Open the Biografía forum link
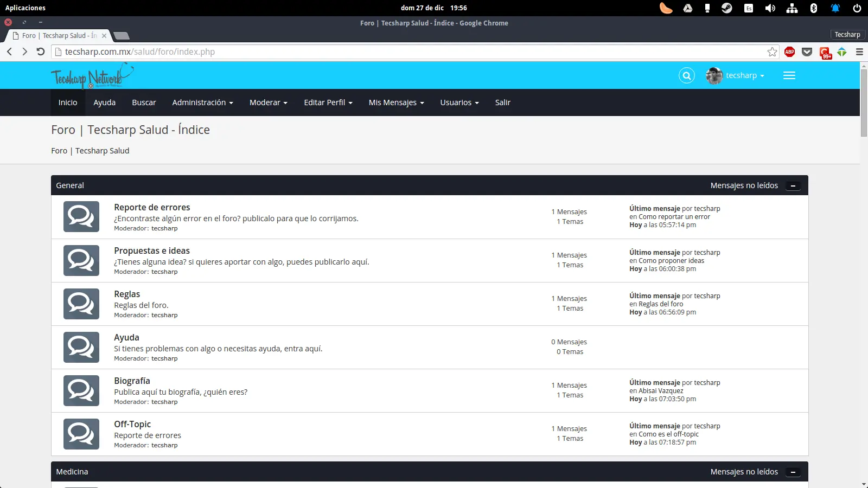This screenshot has width=868, height=488. click(x=132, y=381)
